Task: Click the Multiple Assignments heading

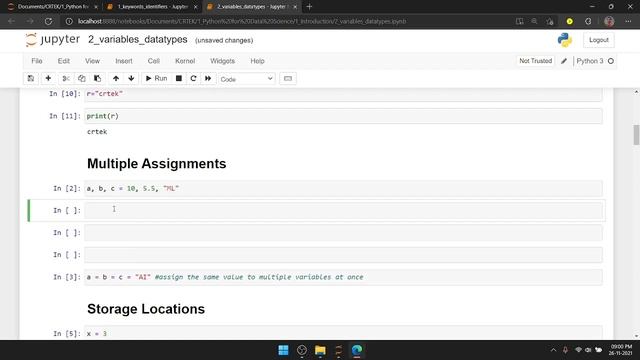Action: pos(156,164)
